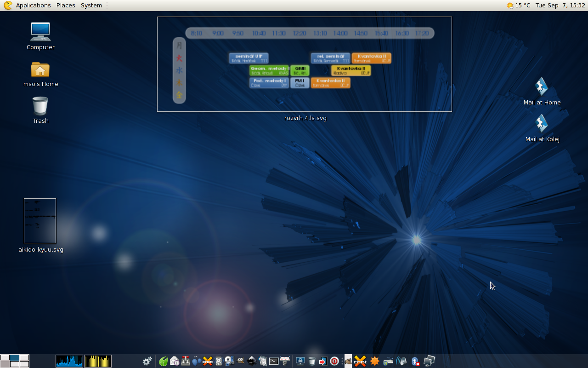Click the distribution logo in top panel
Viewport: 588px width, 368px height.
pyautogui.click(x=8, y=6)
